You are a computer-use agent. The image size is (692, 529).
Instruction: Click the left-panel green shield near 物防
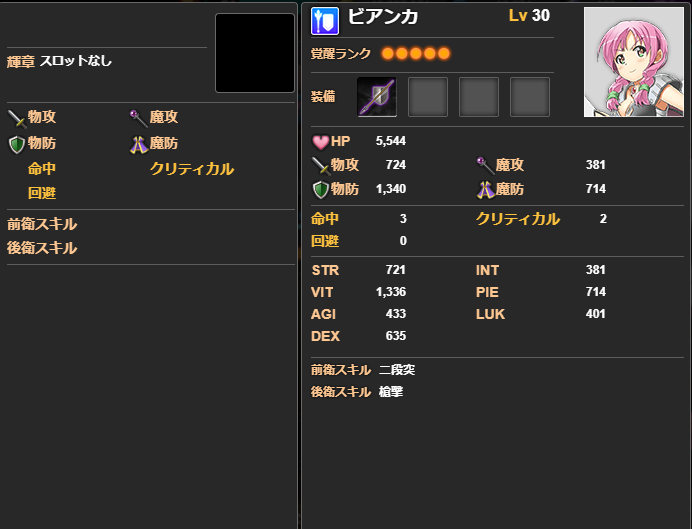16,144
